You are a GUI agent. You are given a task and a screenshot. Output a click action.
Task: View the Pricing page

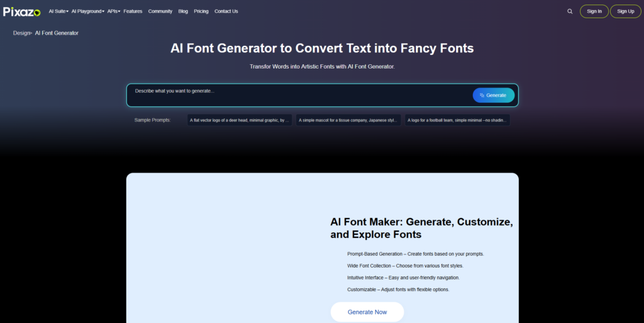click(201, 11)
